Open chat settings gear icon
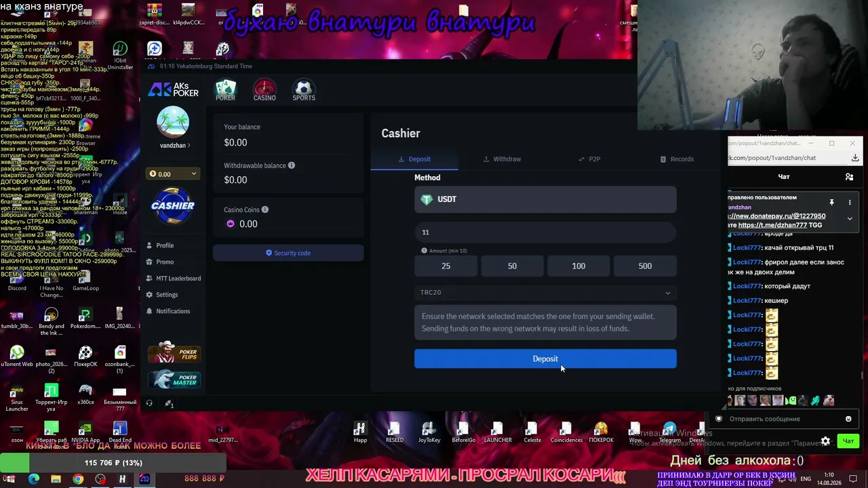The image size is (868, 488). coord(825,441)
